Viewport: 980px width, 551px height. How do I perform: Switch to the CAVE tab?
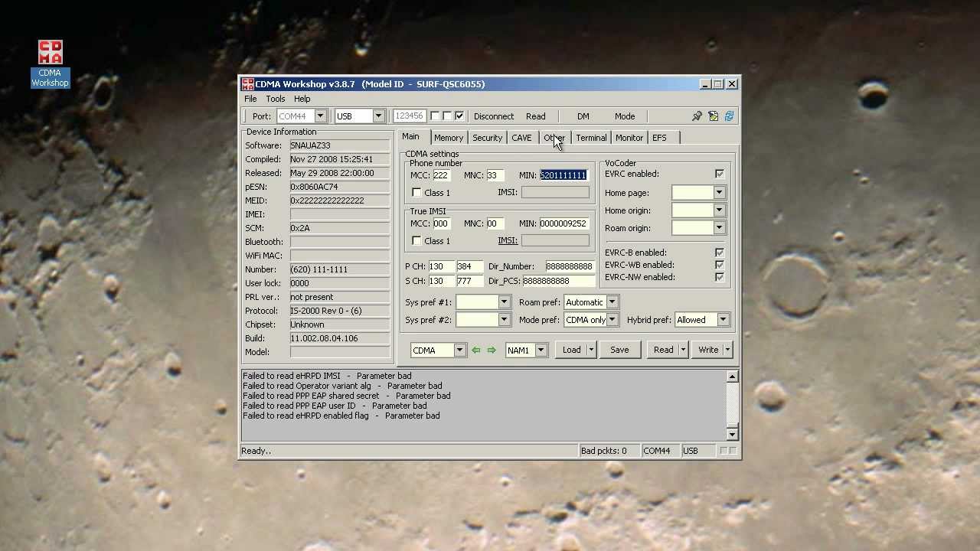(x=521, y=138)
